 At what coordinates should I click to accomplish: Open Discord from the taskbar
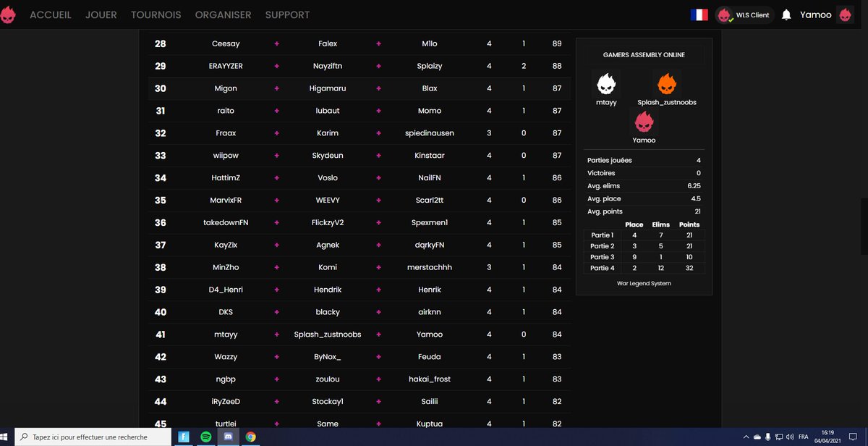click(228, 437)
